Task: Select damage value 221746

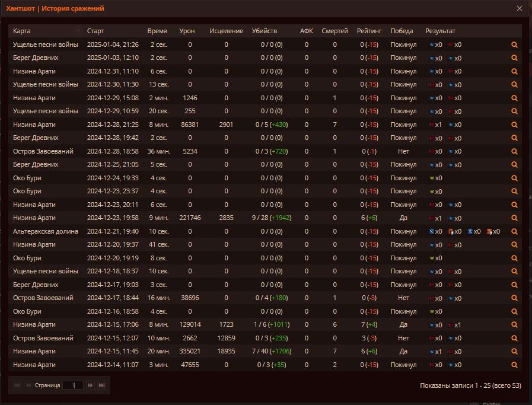Action: coord(190,218)
